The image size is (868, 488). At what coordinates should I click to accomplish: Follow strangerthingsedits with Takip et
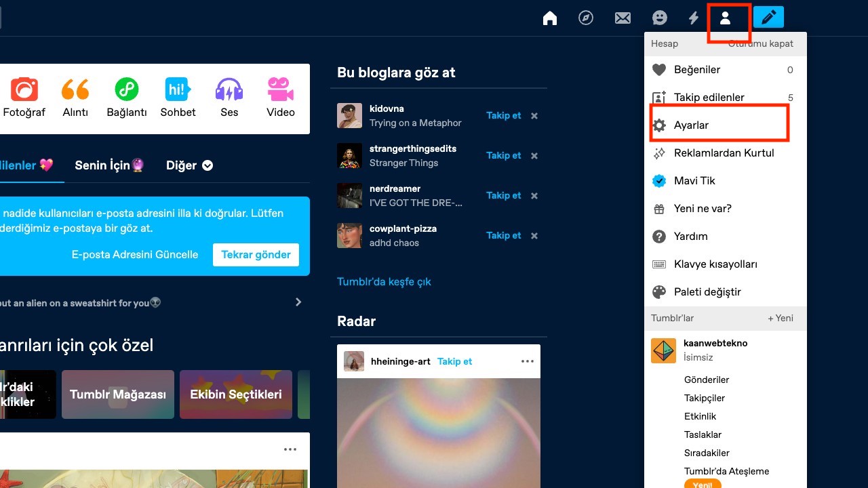click(x=504, y=156)
